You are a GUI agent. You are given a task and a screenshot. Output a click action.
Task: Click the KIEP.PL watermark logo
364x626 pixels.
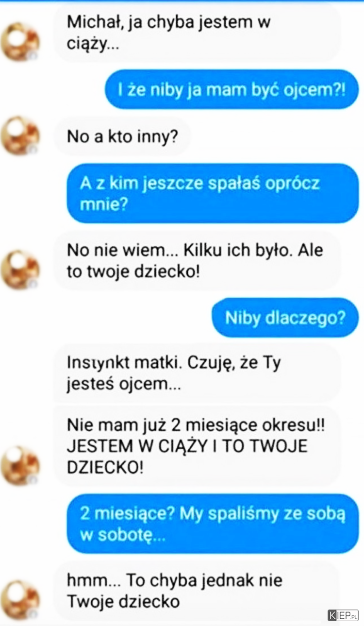[343, 615]
